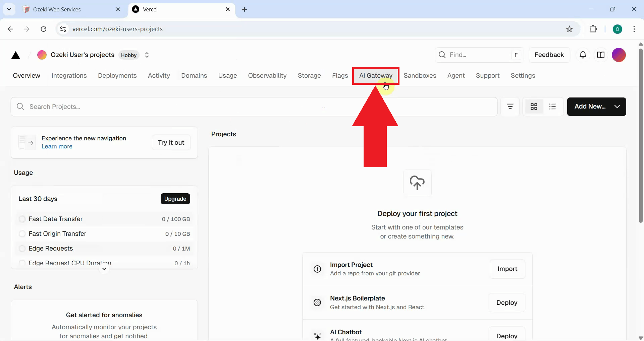This screenshot has height=341, width=644.
Task: Follow the Learn more link
Action: 57,146
